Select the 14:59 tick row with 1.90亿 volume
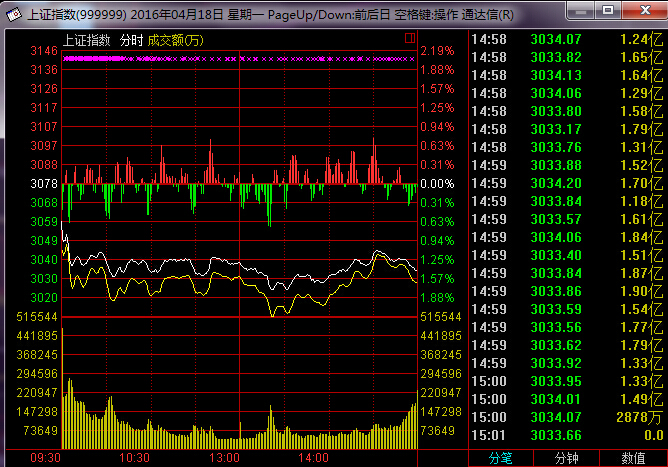Screen dimensions: 668x467 click(567, 291)
